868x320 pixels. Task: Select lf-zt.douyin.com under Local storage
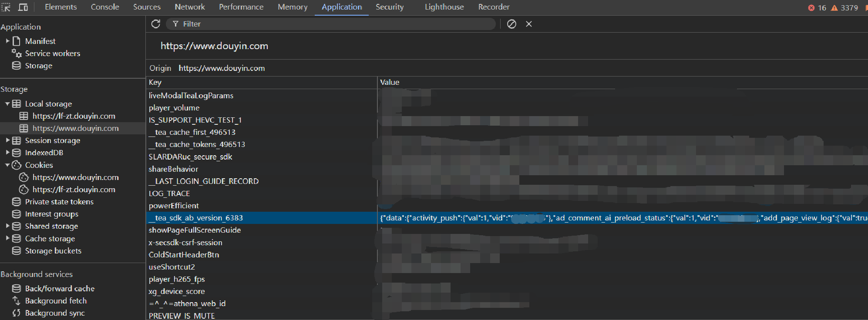[x=74, y=116]
